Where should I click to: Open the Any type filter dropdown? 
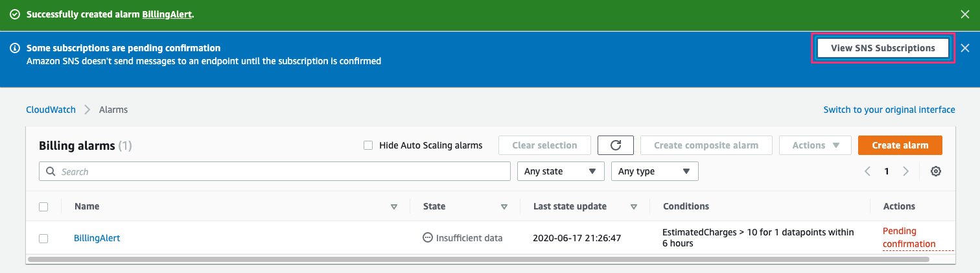click(655, 171)
